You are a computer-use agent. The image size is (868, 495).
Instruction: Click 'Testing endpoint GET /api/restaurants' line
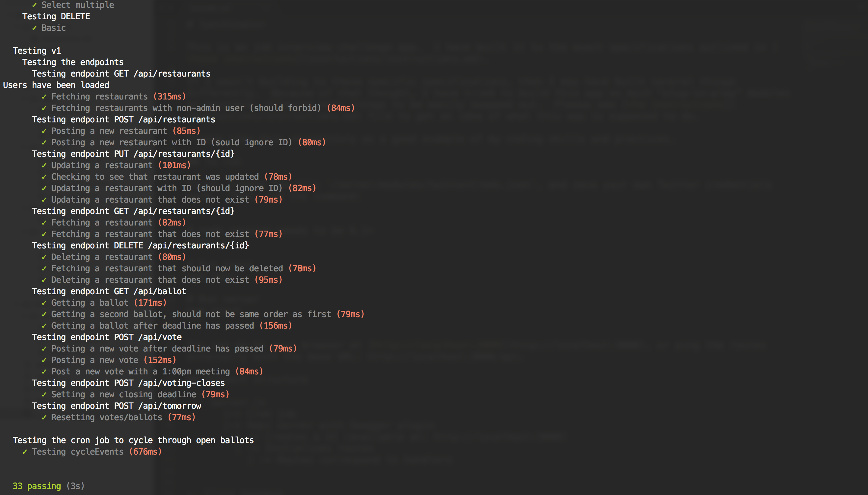point(122,74)
